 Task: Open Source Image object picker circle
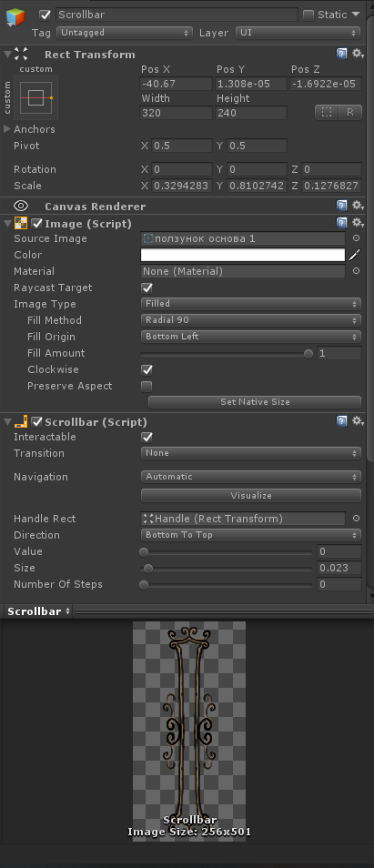(x=357, y=238)
